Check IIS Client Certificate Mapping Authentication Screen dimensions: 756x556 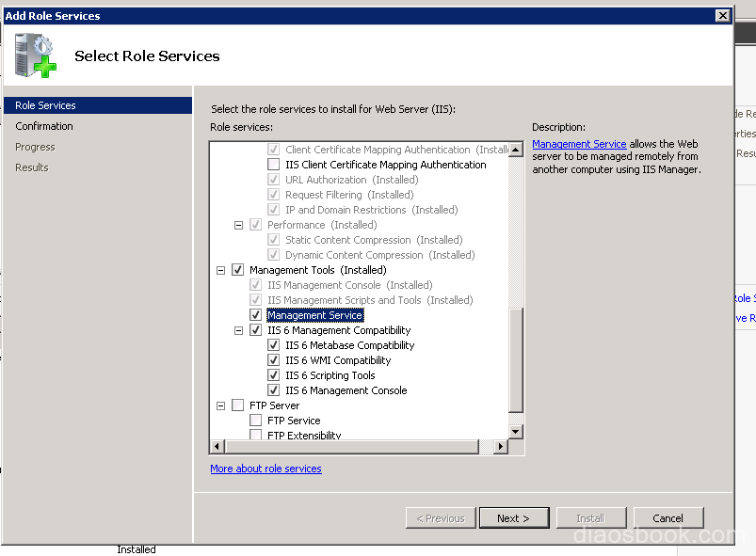(273, 165)
